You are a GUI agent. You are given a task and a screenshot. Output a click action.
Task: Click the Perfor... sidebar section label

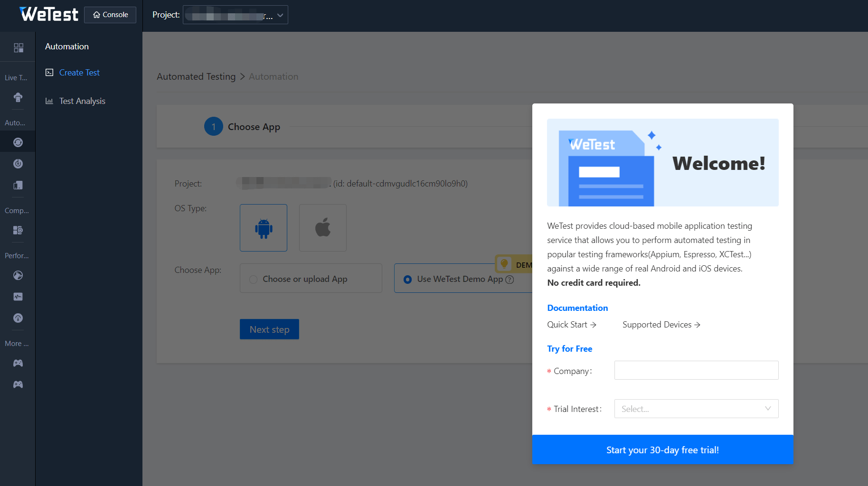[17, 256]
